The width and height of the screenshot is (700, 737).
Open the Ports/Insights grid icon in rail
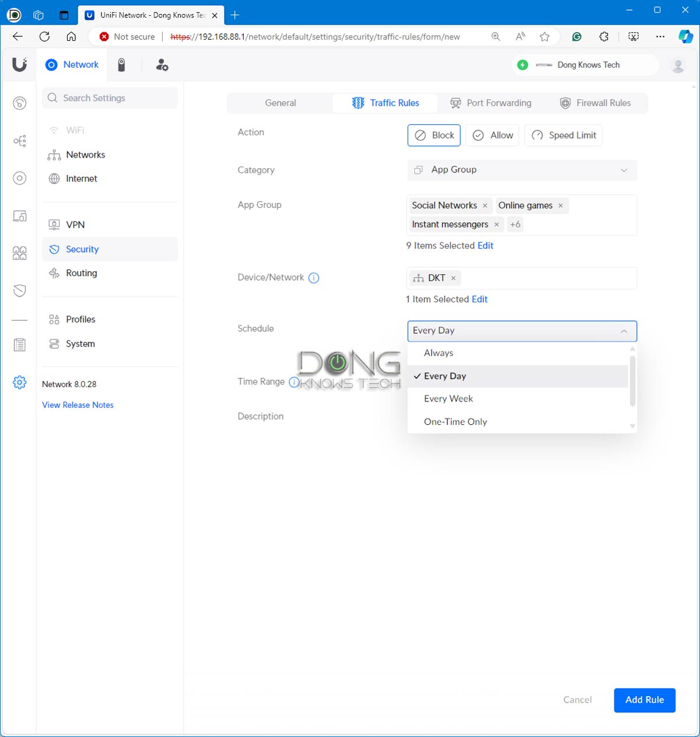click(20, 253)
